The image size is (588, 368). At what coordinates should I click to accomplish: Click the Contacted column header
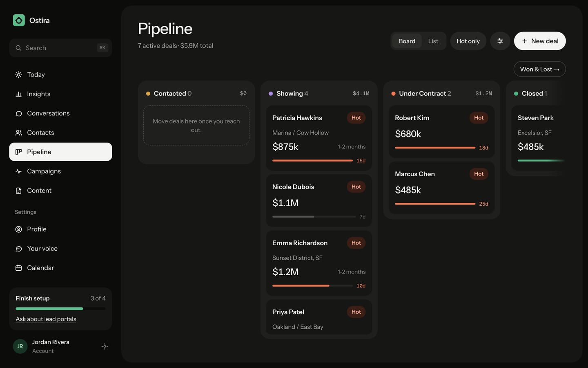point(196,94)
